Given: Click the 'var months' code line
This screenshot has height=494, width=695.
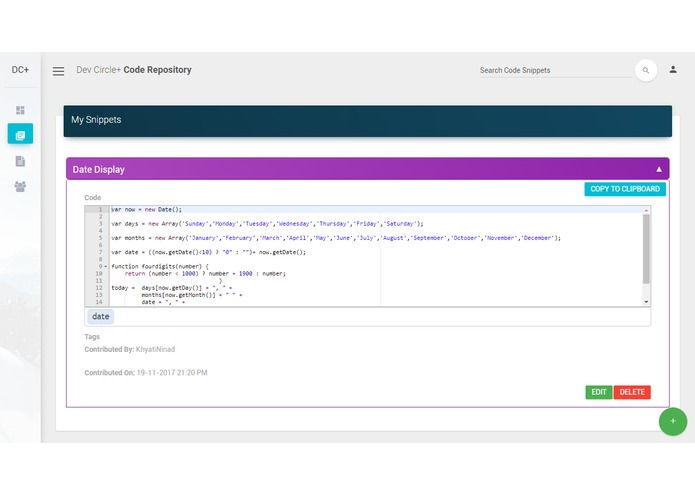Looking at the screenshot, I should (x=336, y=238).
